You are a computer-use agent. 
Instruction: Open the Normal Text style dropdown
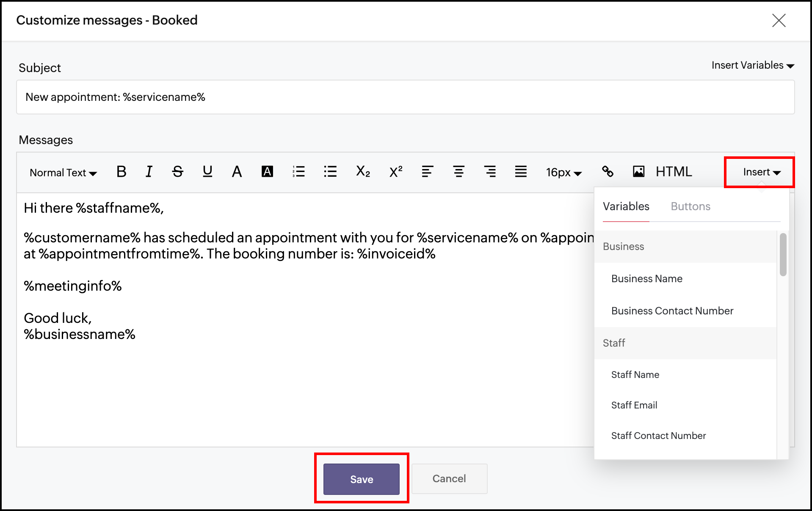click(64, 172)
